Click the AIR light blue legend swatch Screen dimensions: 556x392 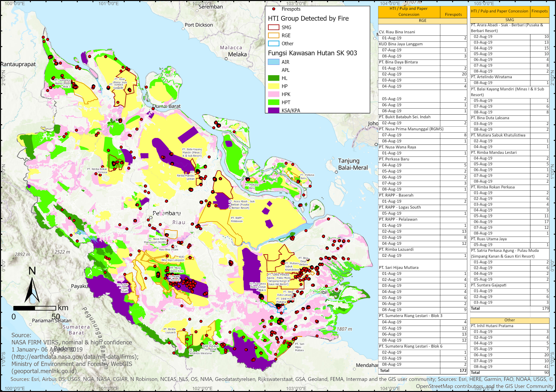pos(274,62)
